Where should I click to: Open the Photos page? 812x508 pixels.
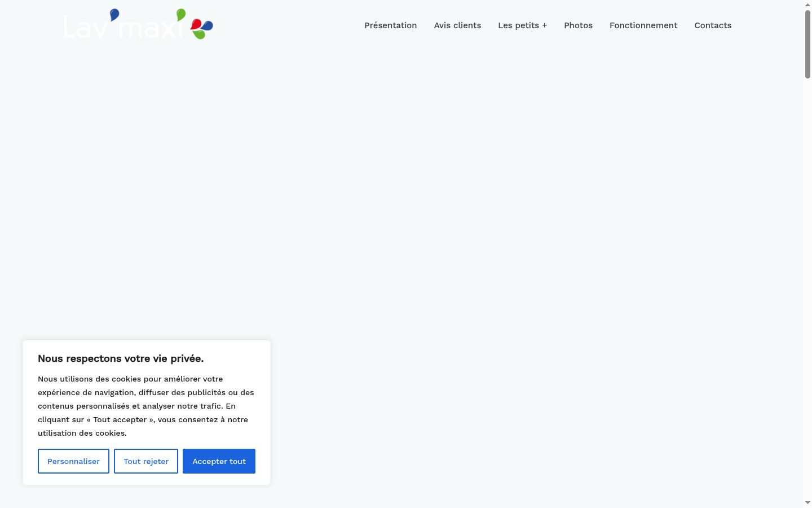pos(579,25)
